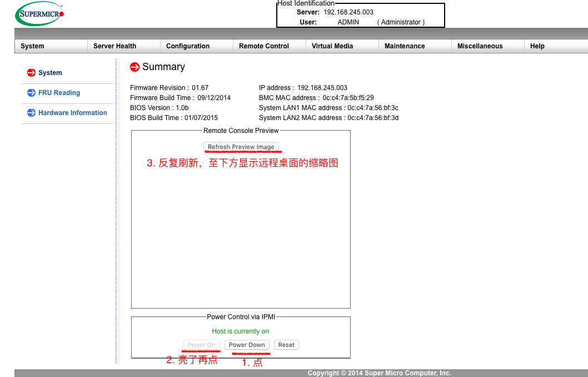Screen dimensions: 588x377
Task: Open the Remote Control menu
Action: click(x=264, y=46)
